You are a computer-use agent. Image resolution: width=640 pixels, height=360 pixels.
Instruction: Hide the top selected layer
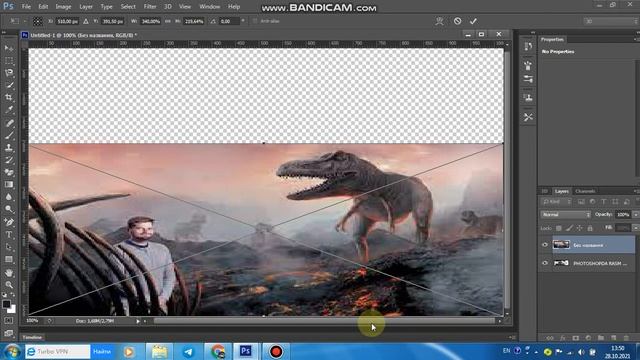coord(545,245)
